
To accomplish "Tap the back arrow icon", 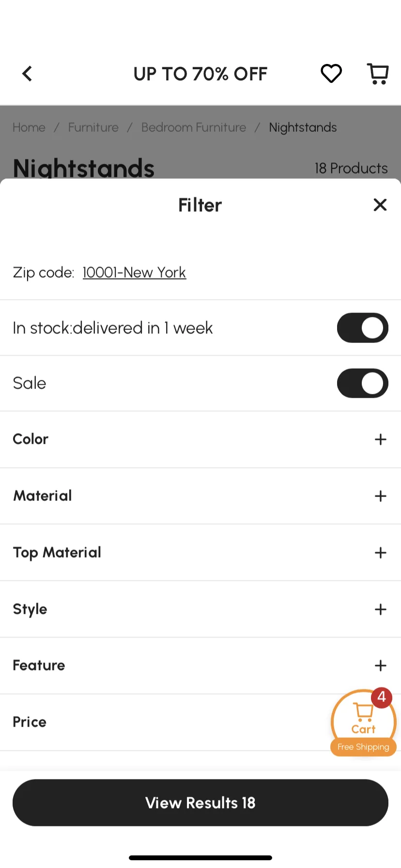I will click(27, 74).
